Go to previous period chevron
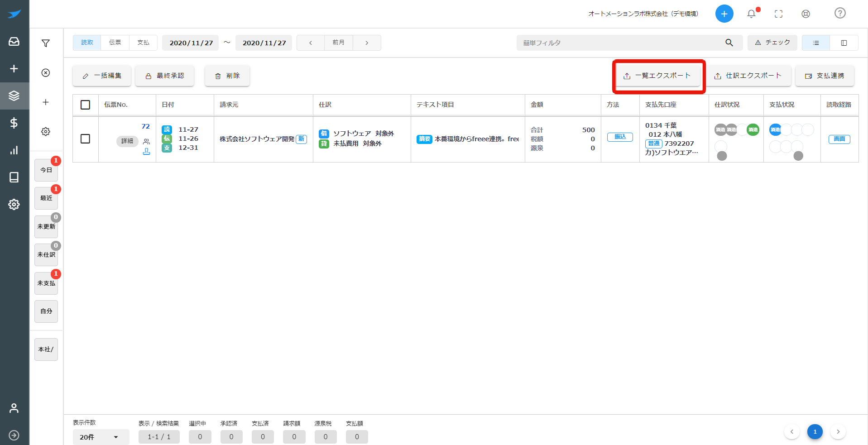Image resolution: width=868 pixels, height=445 pixels. pos(311,43)
